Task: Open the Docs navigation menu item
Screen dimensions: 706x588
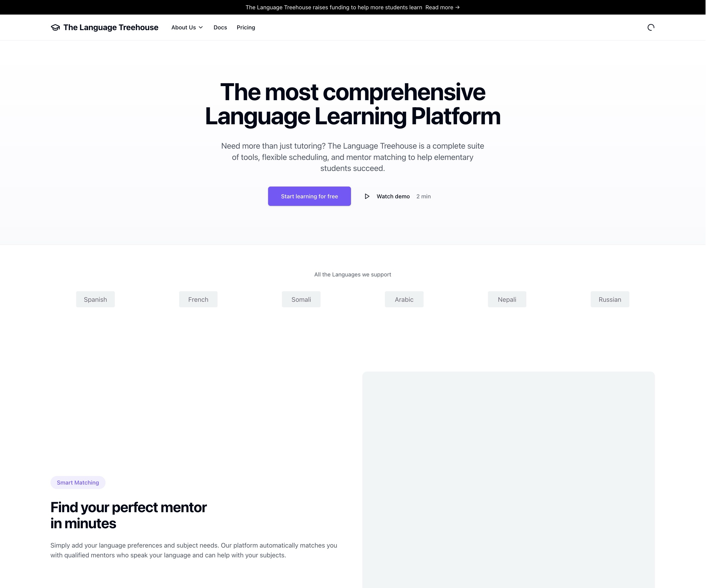Action: coord(220,27)
